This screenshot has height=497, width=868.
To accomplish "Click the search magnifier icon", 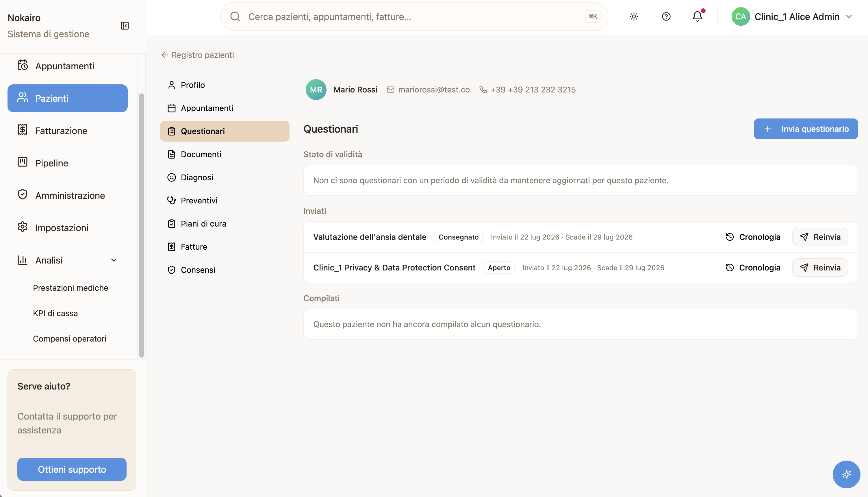I will point(235,16).
